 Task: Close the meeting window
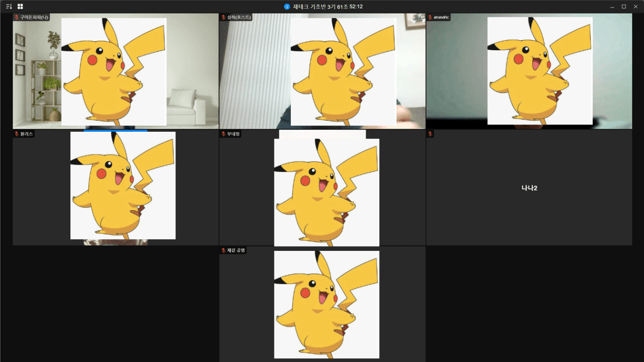636,7
